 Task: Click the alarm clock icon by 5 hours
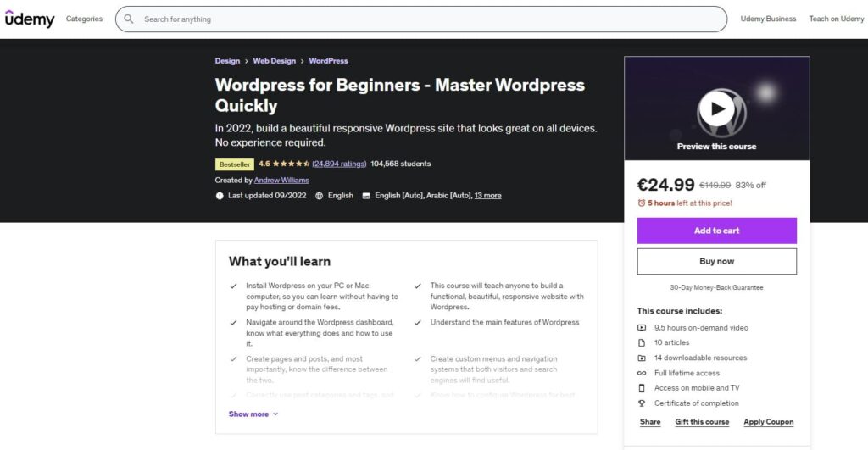coord(641,203)
